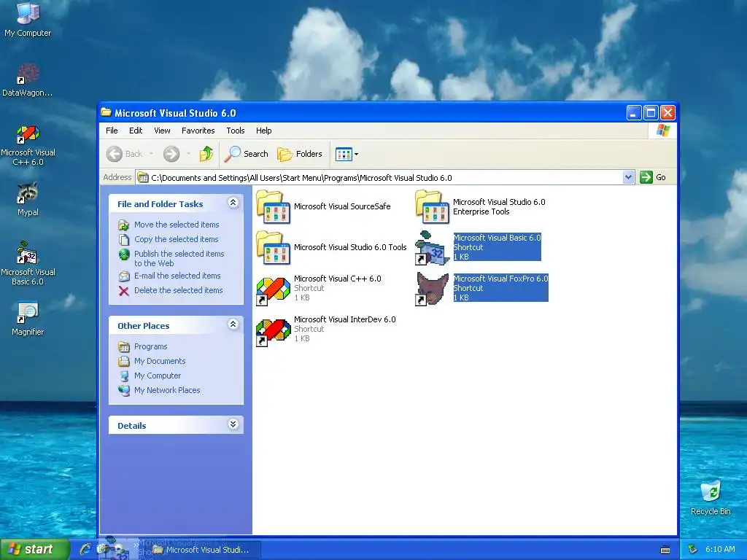
Task: Go to My Computer in Other Places
Action: coord(158,376)
